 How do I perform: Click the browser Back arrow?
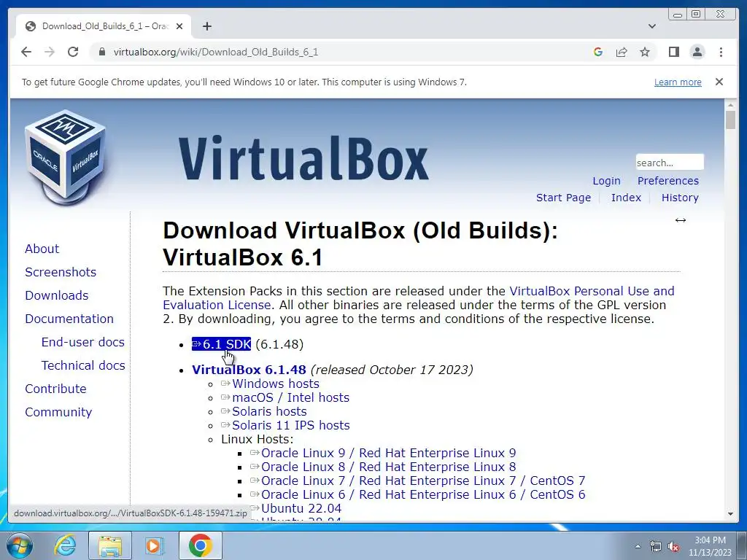click(x=26, y=52)
